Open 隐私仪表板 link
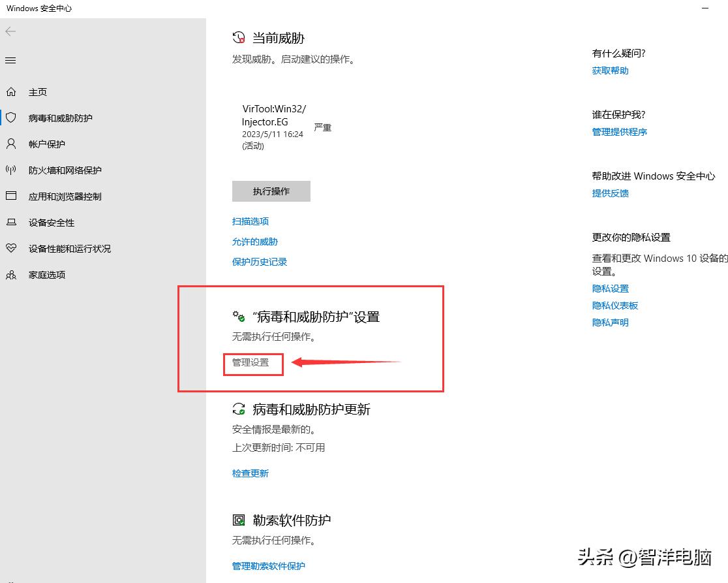 (615, 305)
